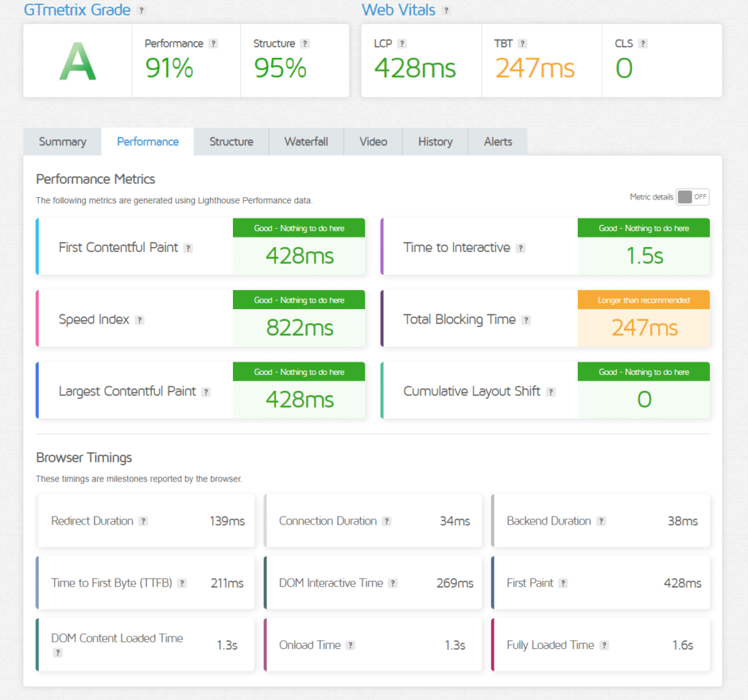Click help icon next to GTmetrix Grade
Viewport: 748px width, 700px height.
(x=141, y=10)
